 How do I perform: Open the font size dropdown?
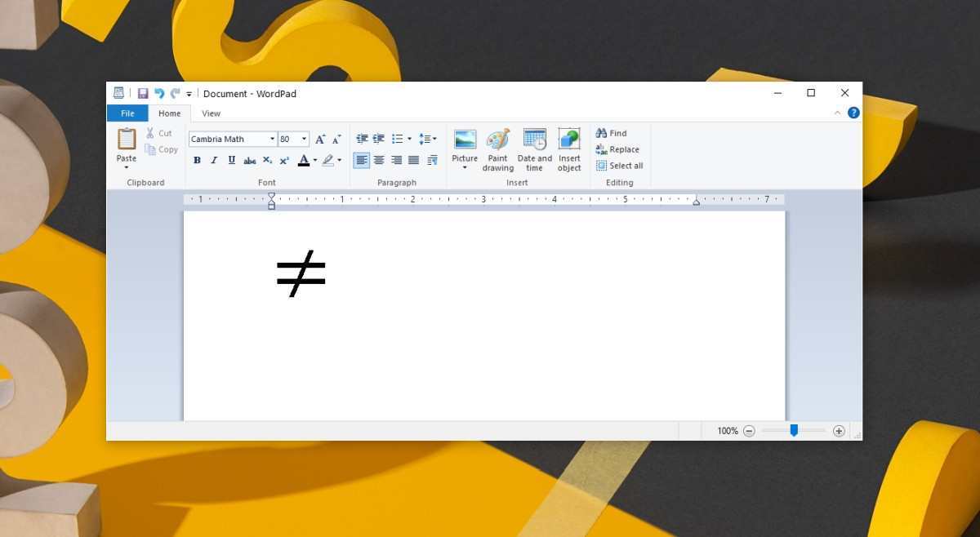[x=305, y=140]
